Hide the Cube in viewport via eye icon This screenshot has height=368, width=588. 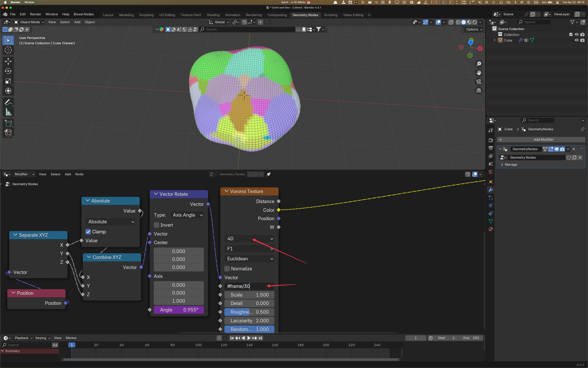pos(576,40)
